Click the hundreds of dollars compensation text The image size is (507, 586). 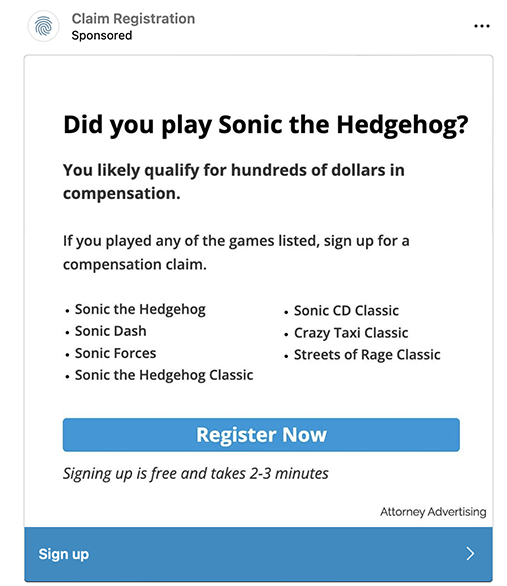(234, 182)
